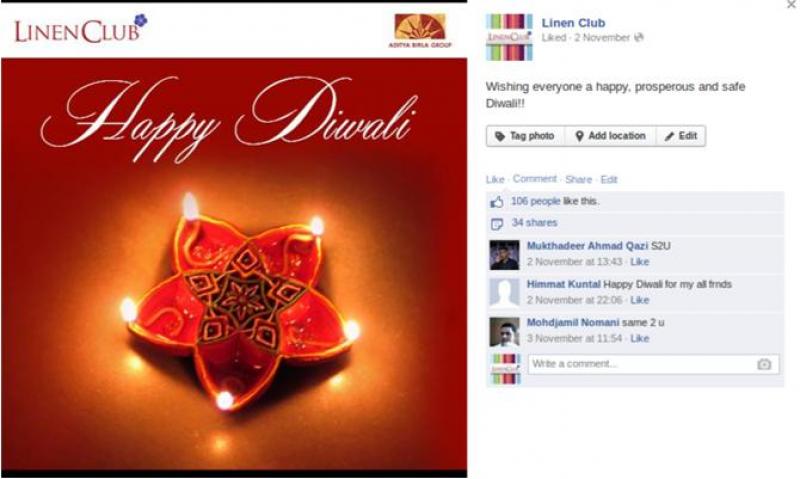Click the Edit button with the pencil icon
Viewport: 800px width, 479px height.
681,136
